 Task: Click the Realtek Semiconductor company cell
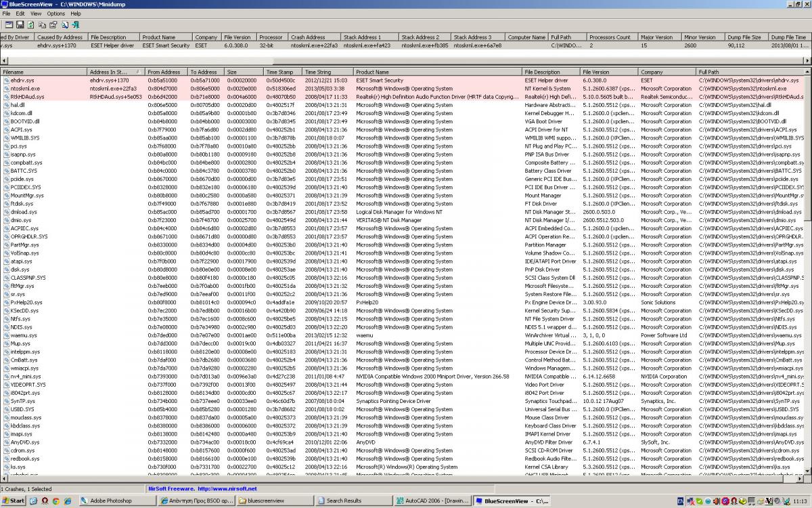tap(667, 97)
